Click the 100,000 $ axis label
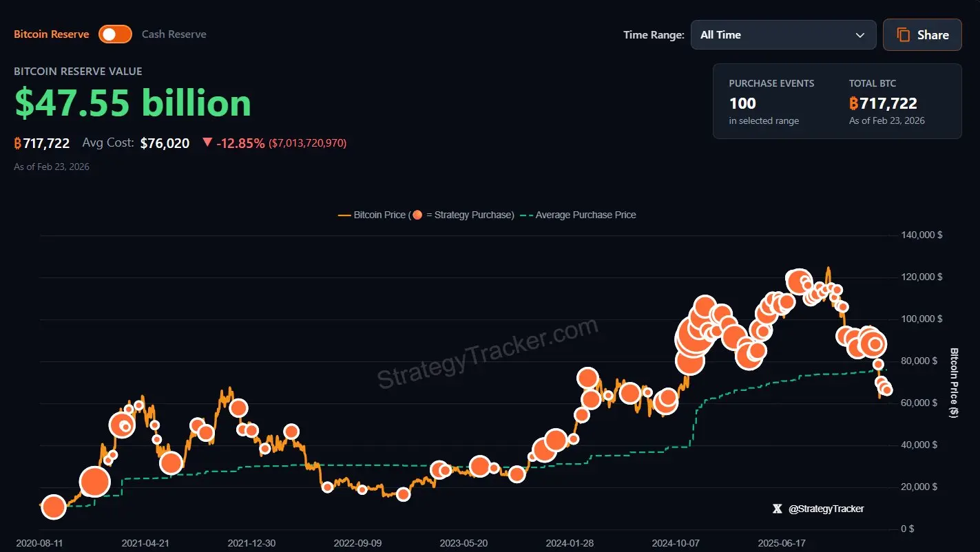The width and height of the screenshot is (980, 552). 921,319
